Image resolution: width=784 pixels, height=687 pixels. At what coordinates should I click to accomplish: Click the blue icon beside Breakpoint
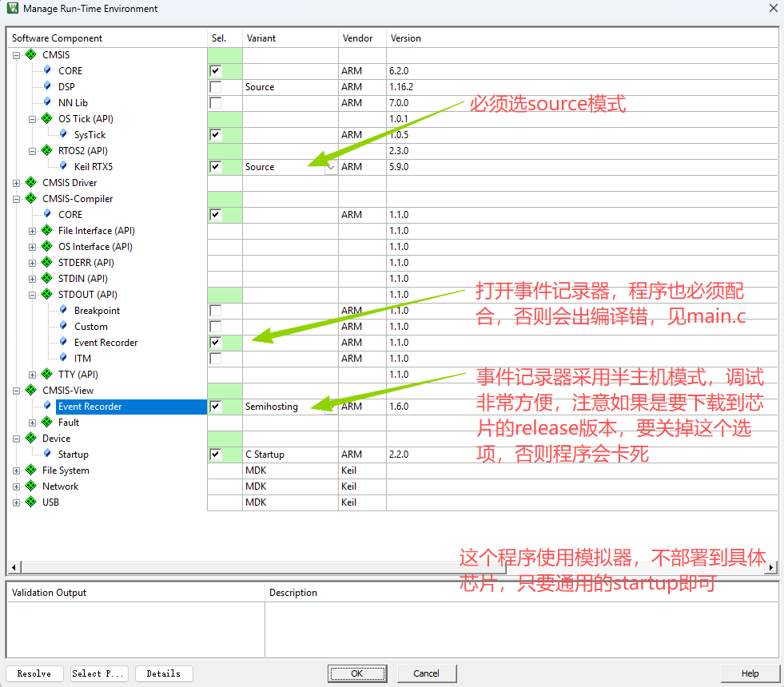pos(63,310)
